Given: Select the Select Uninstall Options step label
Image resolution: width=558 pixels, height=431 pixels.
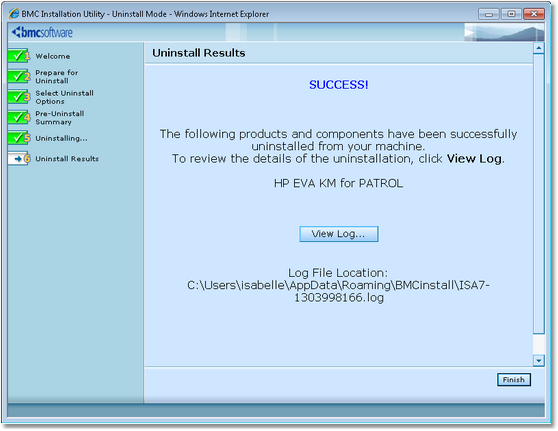Looking at the screenshot, I should pos(64,97).
